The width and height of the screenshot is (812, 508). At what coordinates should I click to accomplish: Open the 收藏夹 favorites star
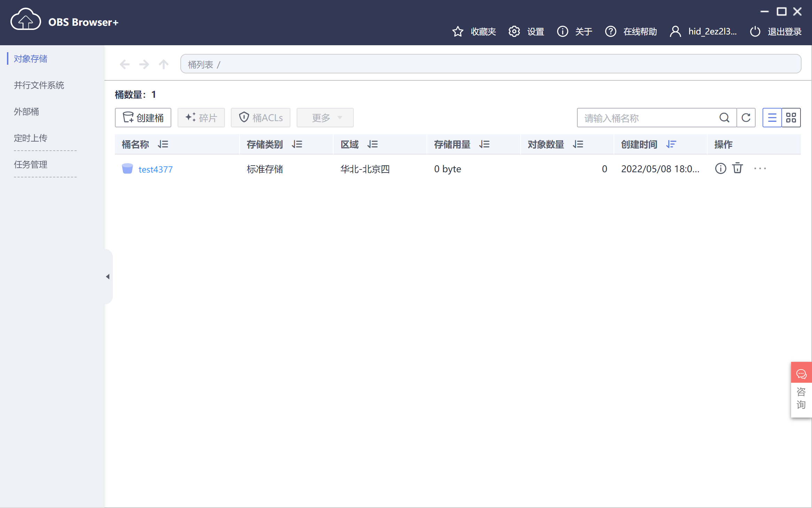(x=458, y=32)
